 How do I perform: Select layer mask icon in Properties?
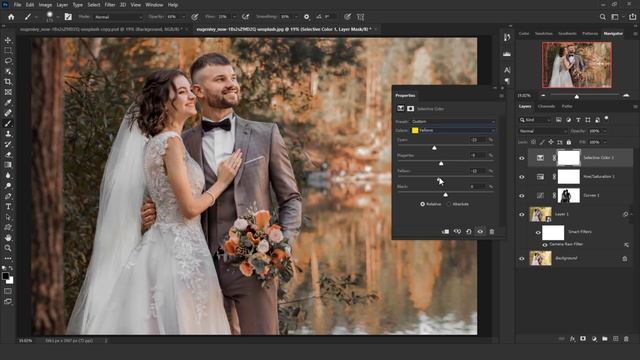[410, 109]
